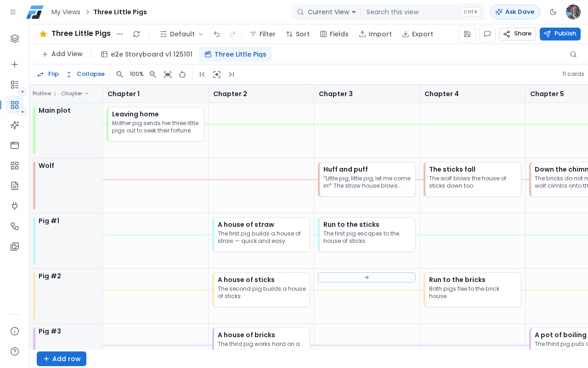
Task: Toggle dark mode moon icon
Action: 553,12
